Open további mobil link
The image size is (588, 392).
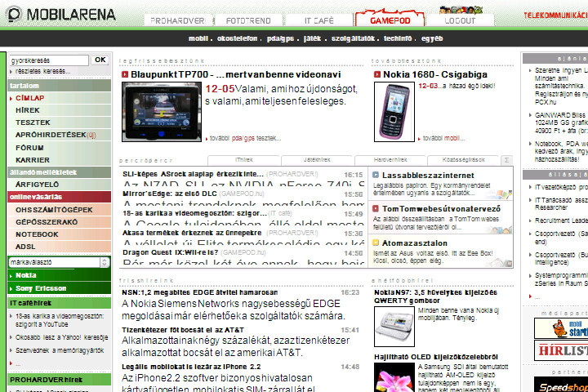pyautogui.click(x=443, y=138)
